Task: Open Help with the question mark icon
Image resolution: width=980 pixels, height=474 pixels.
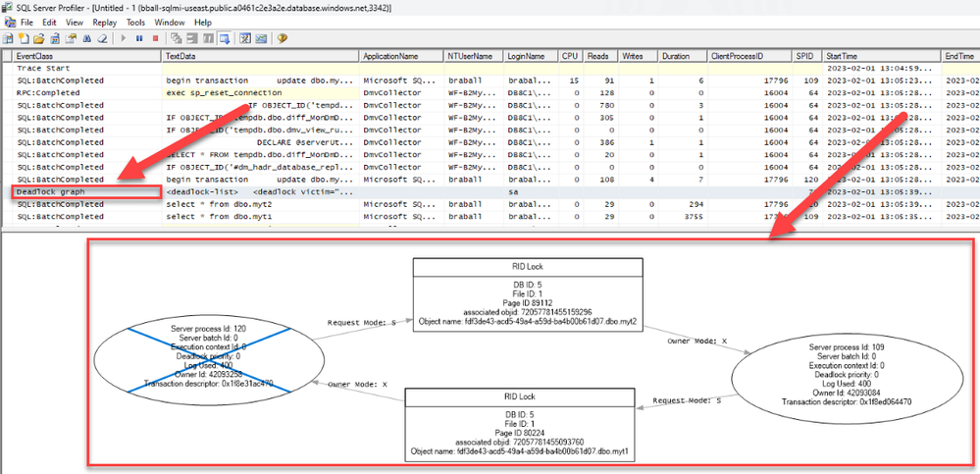Action: 283,38
